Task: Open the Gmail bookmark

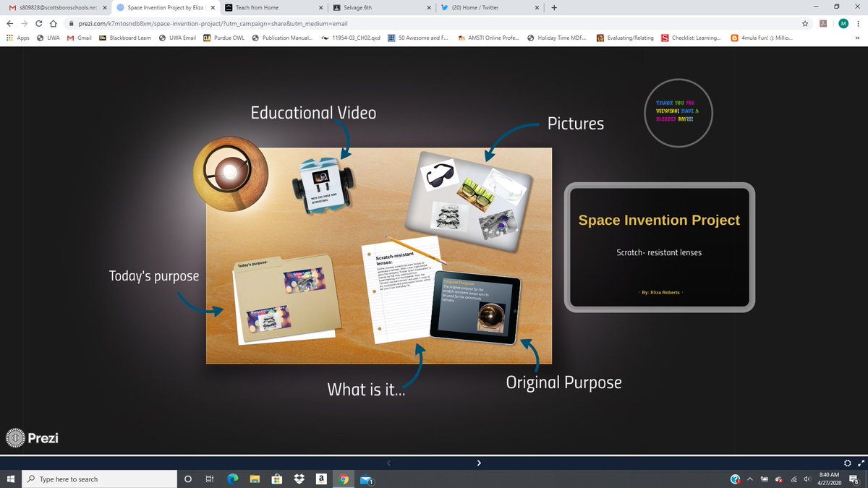Action: click(x=80, y=38)
